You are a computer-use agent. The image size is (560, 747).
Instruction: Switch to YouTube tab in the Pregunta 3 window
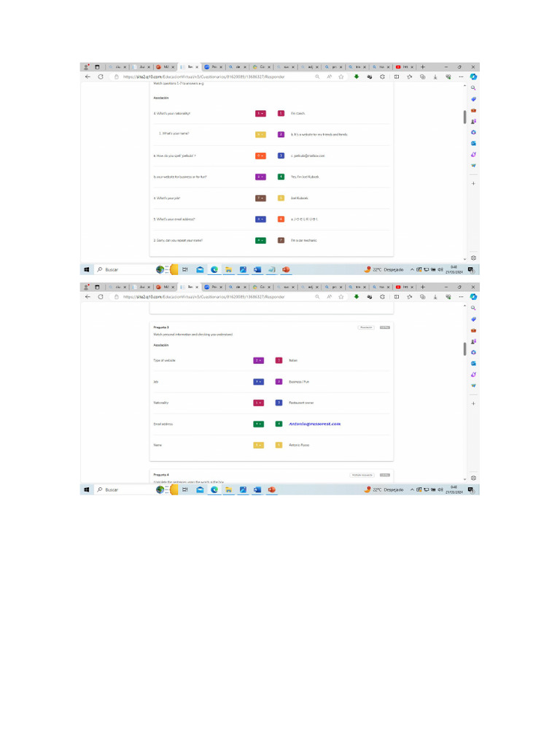(405, 287)
